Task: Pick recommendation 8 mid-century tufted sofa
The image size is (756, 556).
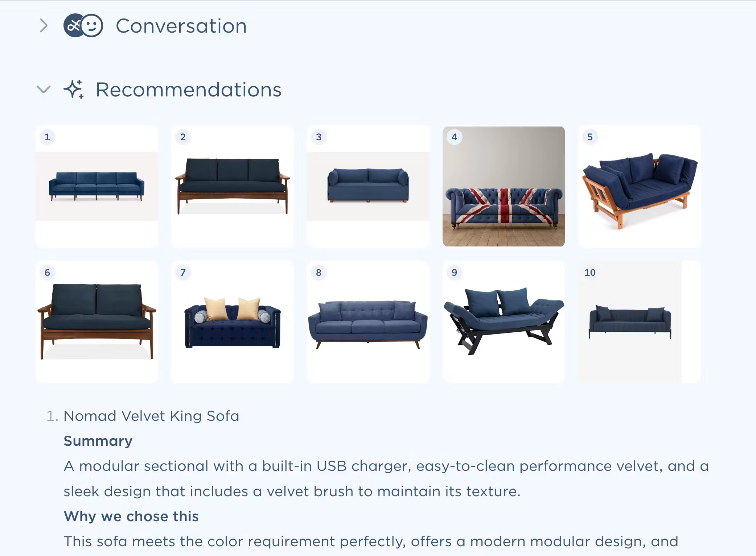Action: click(x=368, y=322)
